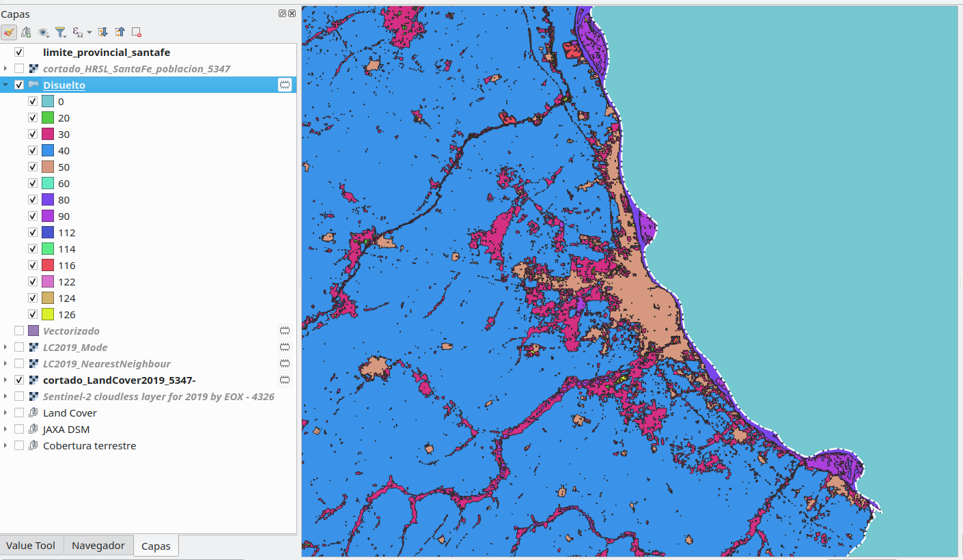The height and width of the screenshot is (560, 963).
Task: Click the group icon of Land Cover
Action: 33,412
